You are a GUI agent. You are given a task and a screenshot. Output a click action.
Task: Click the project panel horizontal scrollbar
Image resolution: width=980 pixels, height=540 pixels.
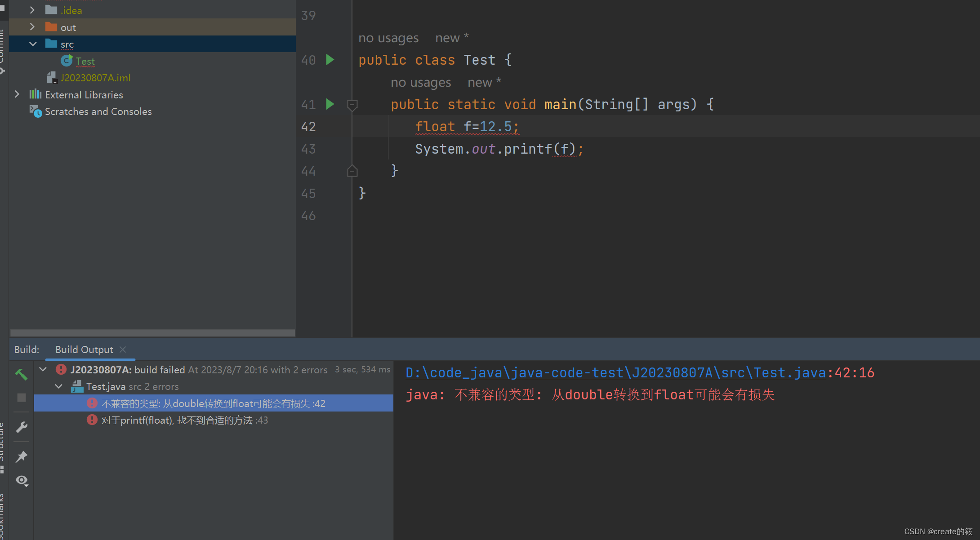click(152, 333)
